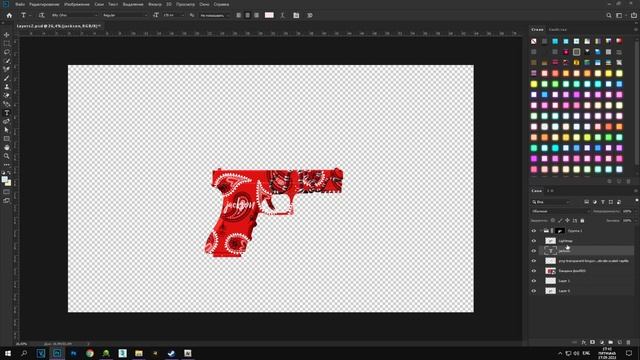Screen dimensions: 640x360
Task: Open the background color swatch in toolbar
Action: tap(9, 183)
